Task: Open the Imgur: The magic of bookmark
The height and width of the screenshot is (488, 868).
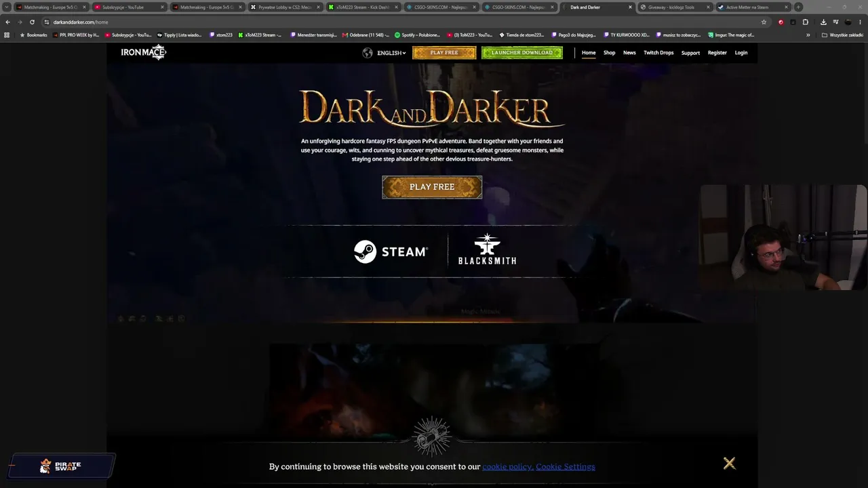Action: click(x=731, y=35)
